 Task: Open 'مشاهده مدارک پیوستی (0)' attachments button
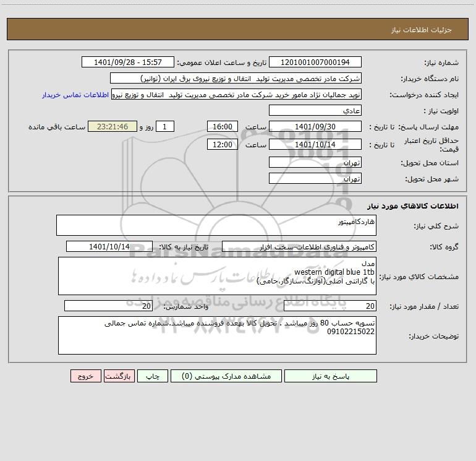[226, 376]
